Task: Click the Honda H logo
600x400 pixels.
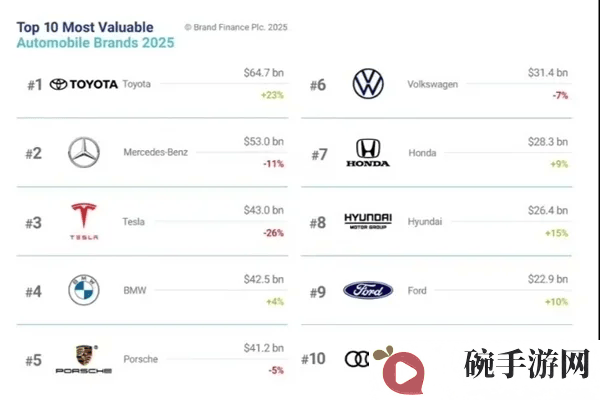Action: coord(368,153)
